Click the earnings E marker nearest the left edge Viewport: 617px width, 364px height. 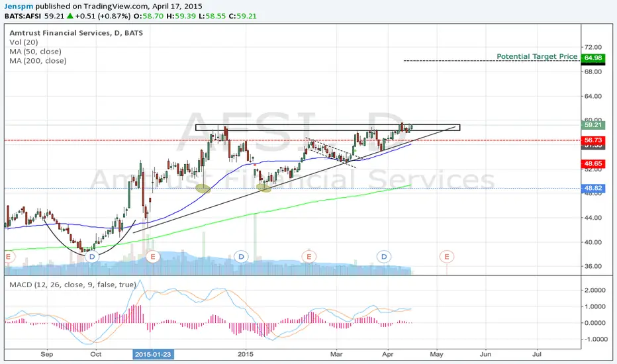tap(8, 257)
